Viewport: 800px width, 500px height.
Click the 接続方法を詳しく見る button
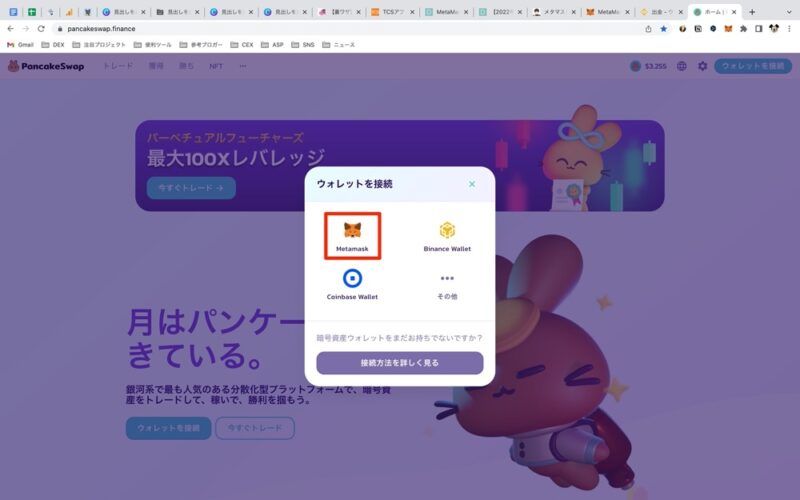tap(399, 363)
